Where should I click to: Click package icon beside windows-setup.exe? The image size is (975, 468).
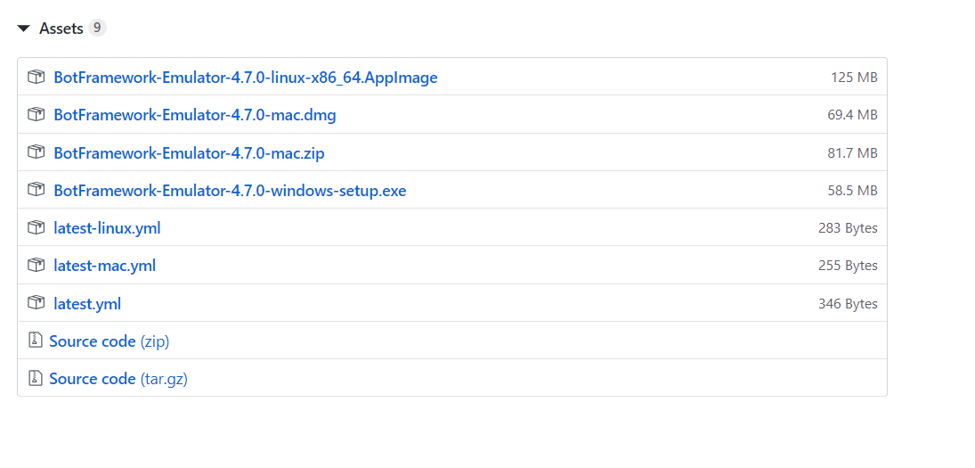click(x=37, y=190)
